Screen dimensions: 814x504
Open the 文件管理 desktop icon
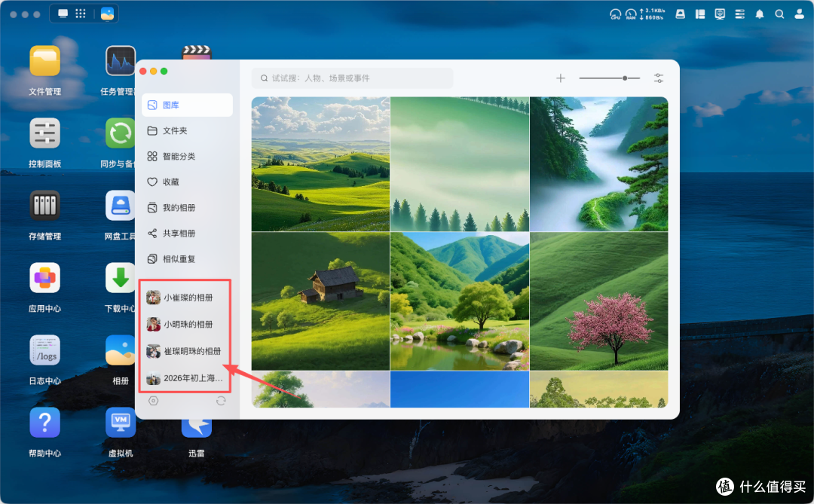point(44,61)
